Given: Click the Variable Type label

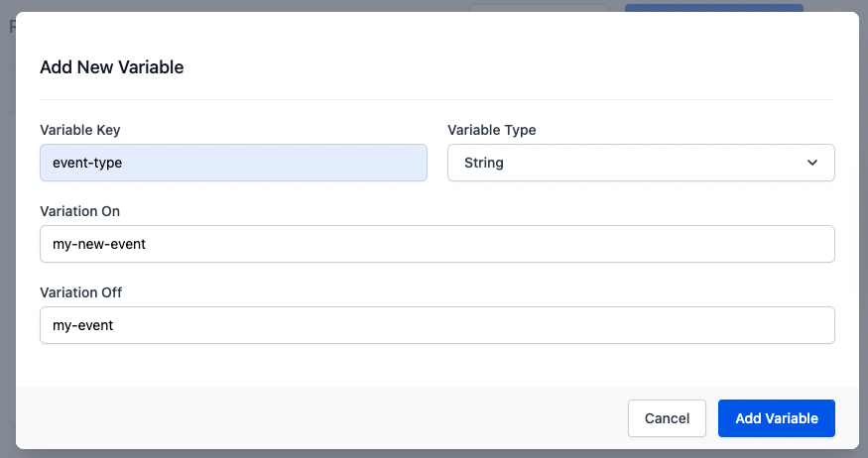Looking at the screenshot, I should (492, 130).
